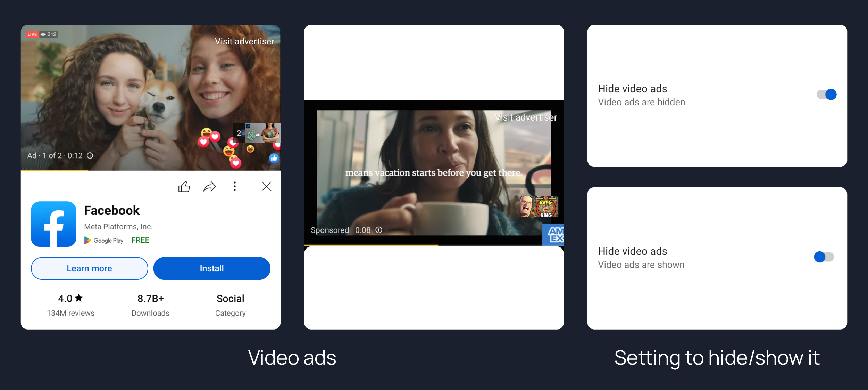The image size is (868, 390).
Task: Click the American Express logo badge
Action: pyautogui.click(x=553, y=235)
